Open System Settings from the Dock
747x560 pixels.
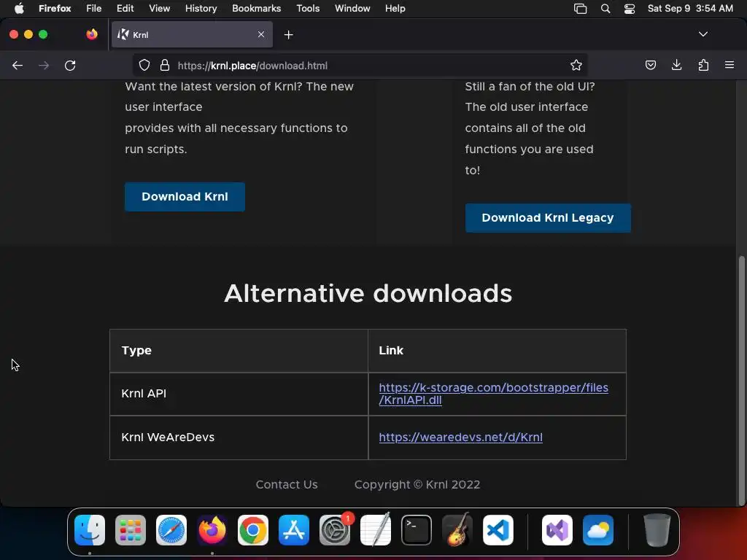click(335, 530)
